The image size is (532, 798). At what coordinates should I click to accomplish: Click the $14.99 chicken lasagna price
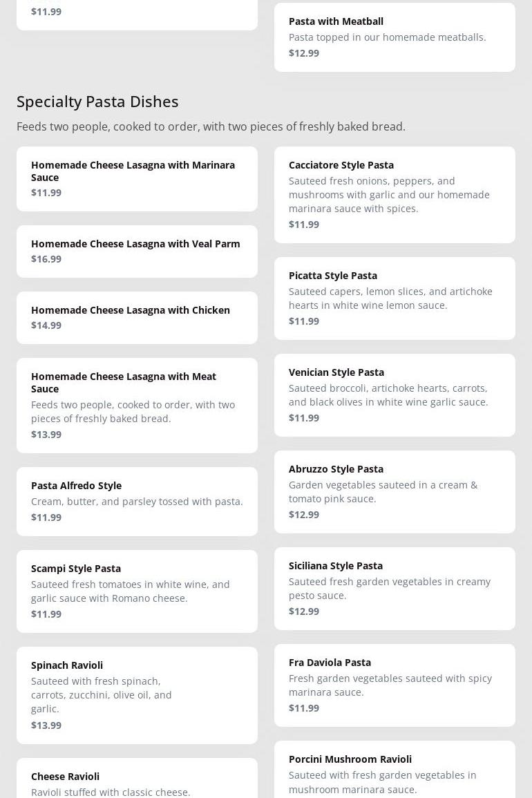click(46, 325)
